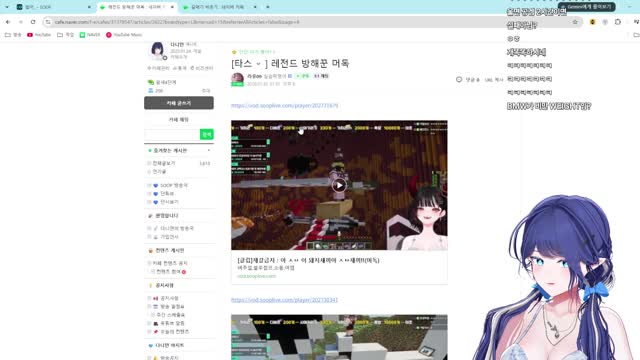
Task: Open the second video thumbnail at the bottom
Action: tap(339, 337)
